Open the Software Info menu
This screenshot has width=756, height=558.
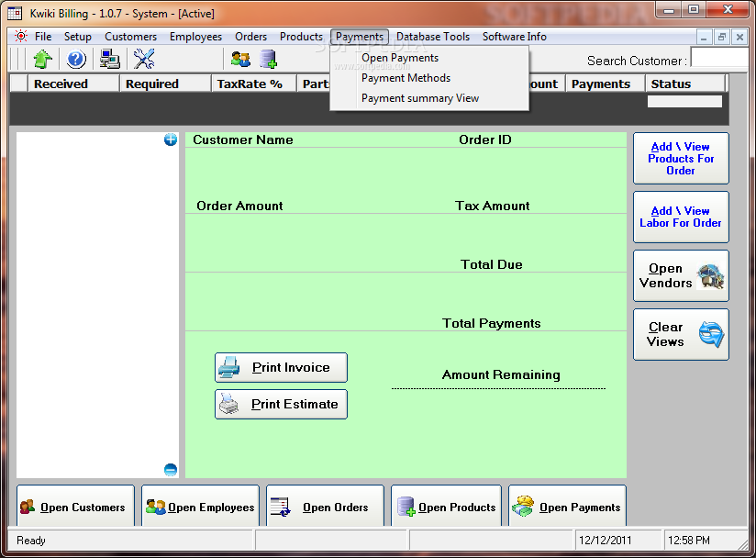515,37
